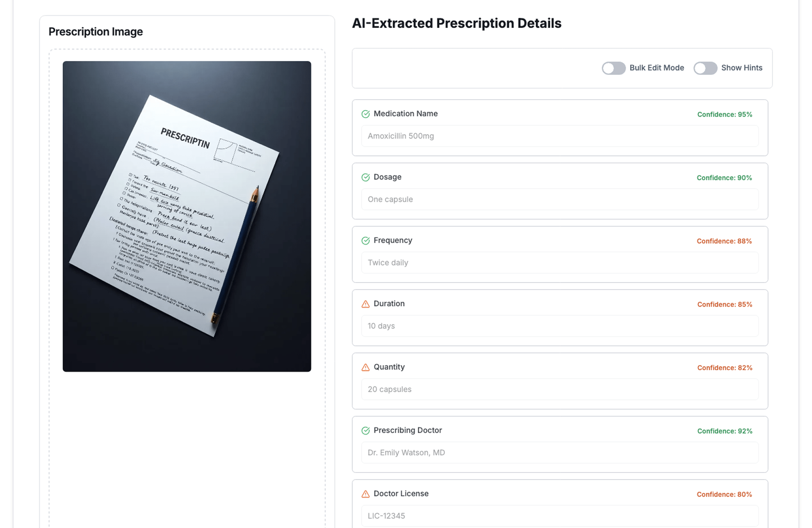
Task: Click the Dr. Emily Watson doctor field
Action: [x=560, y=453]
